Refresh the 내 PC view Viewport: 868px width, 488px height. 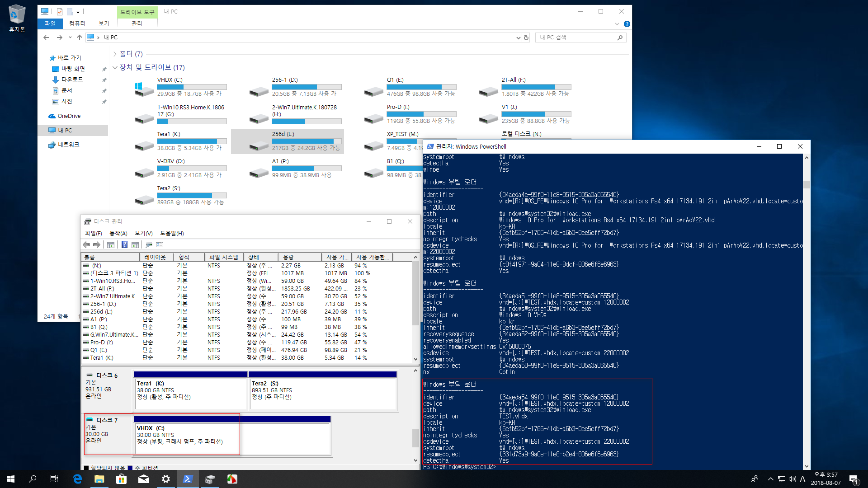coord(526,38)
